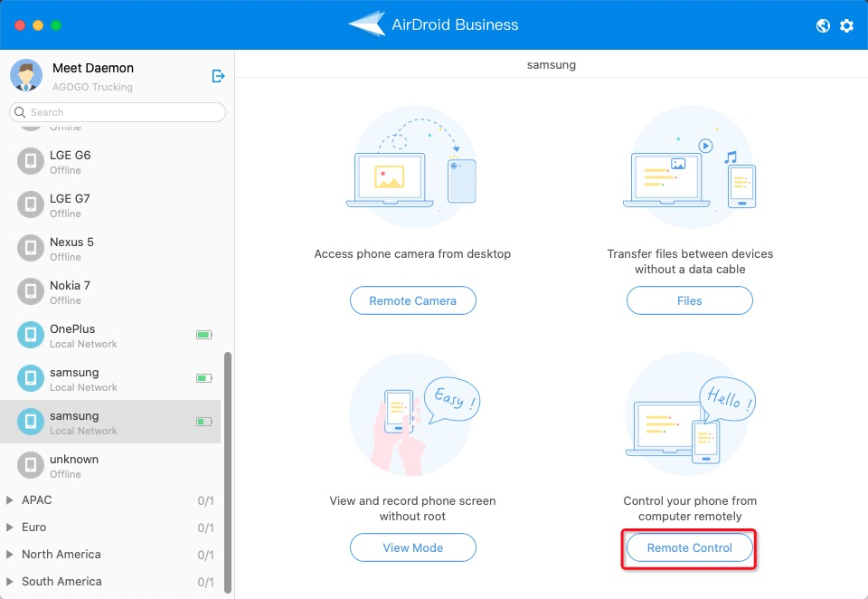Image resolution: width=868 pixels, height=599 pixels.
Task: Click the remote camera illustration
Action: click(x=412, y=167)
